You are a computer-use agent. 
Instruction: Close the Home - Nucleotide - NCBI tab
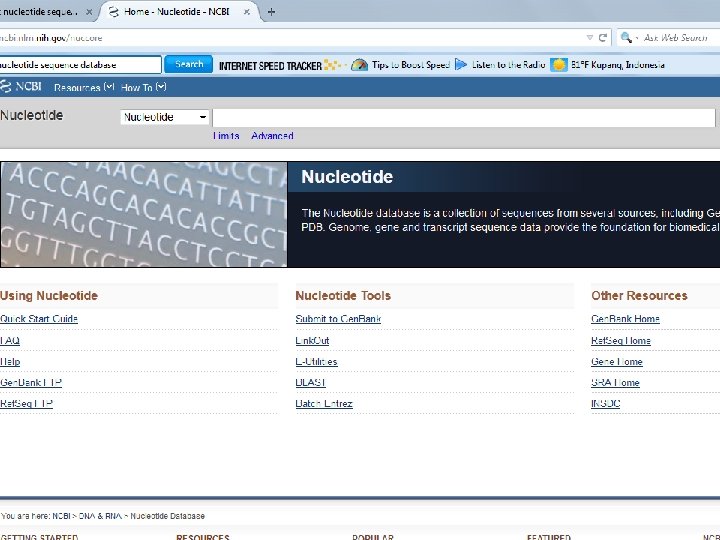tap(247, 12)
